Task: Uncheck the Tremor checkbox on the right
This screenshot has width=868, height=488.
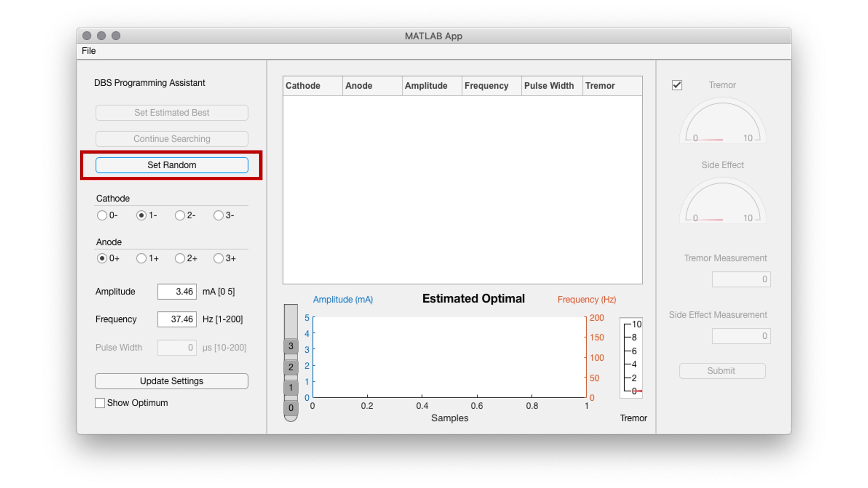Action: pos(678,85)
